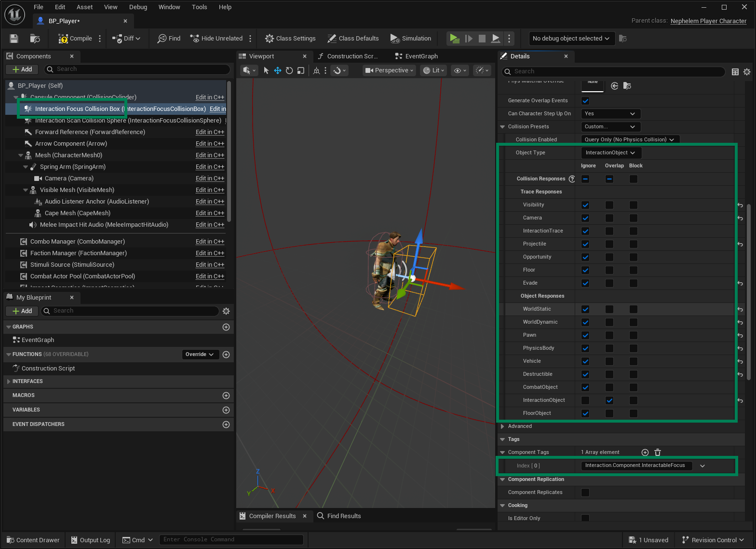The width and height of the screenshot is (756, 549).
Task: Select the rotate gizmo tool in viewport
Action: coord(289,70)
